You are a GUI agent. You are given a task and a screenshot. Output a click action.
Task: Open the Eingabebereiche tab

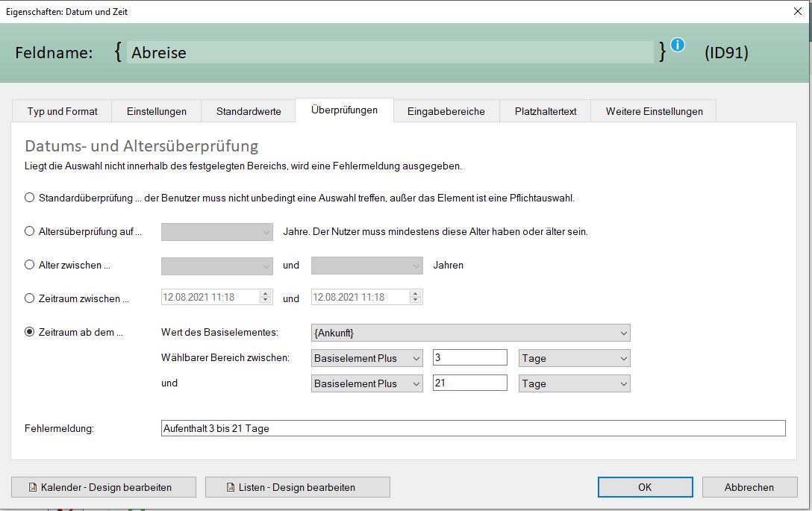click(446, 111)
